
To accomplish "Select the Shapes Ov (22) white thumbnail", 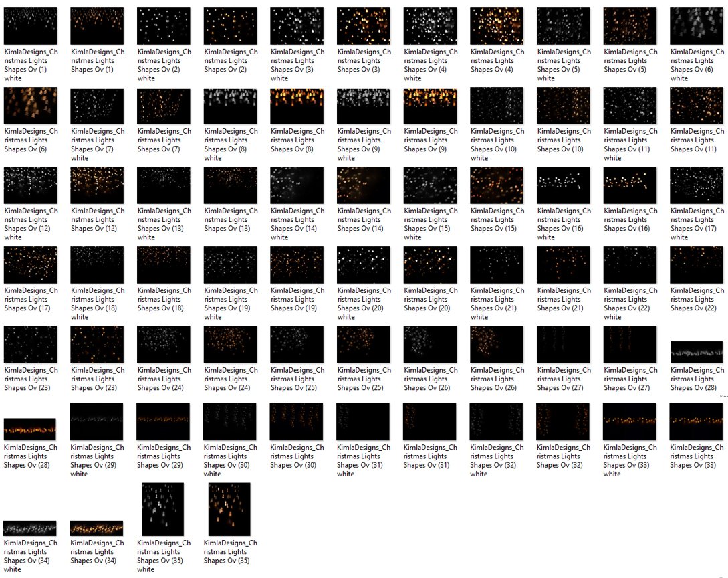I will [630, 265].
